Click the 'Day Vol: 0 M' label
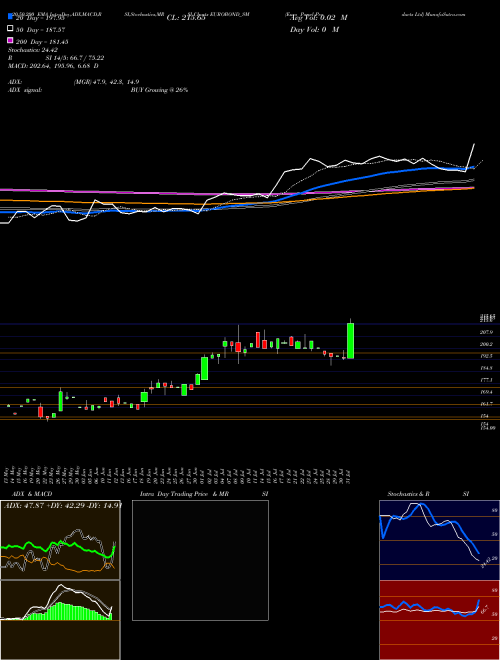This screenshot has width=500, height=660. [314, 29]
